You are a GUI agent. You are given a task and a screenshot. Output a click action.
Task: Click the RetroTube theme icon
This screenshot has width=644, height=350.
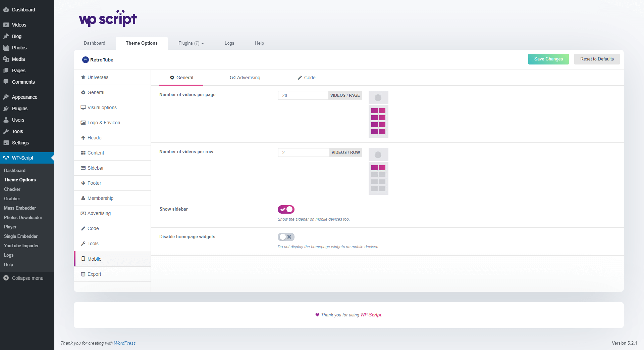[x=86, y=60]
